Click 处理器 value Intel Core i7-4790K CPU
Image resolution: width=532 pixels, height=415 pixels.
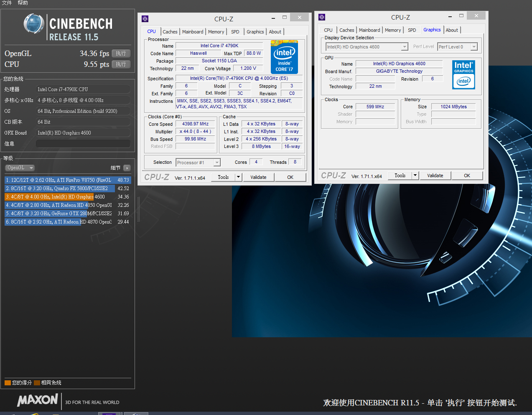point(83,89)
